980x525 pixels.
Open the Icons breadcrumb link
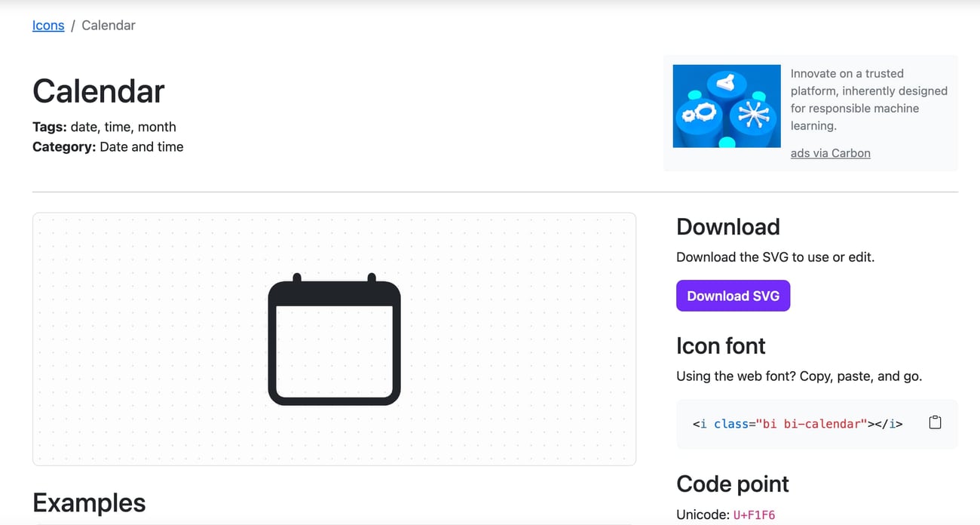coord(47,25)
